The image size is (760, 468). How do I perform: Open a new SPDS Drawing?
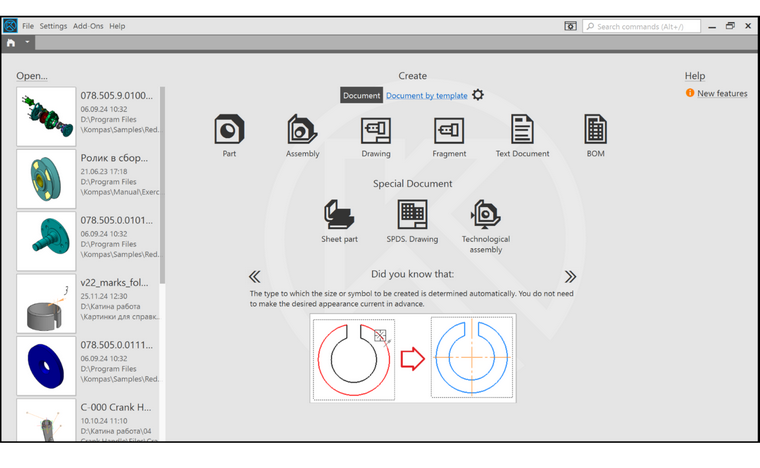click(412, 214)
